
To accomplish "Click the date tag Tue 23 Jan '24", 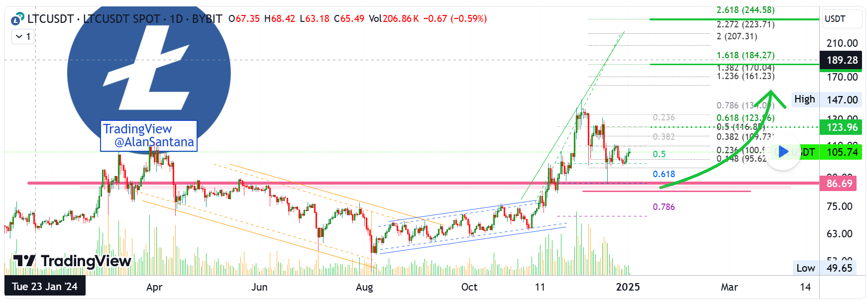I will [x=45, y=287].
